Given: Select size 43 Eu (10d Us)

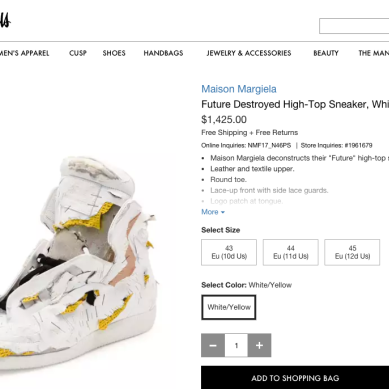Looking at the screenshot, I should (229, 252).
